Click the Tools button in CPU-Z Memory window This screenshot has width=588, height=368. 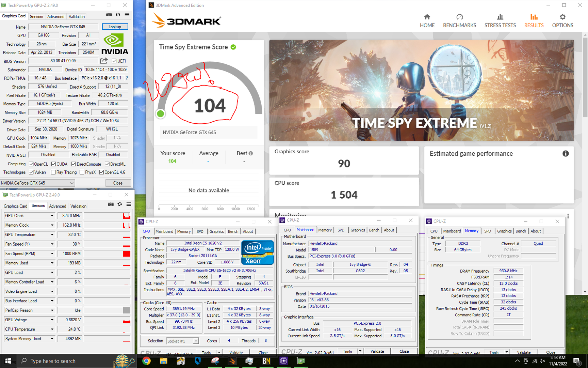click(494, 352)
